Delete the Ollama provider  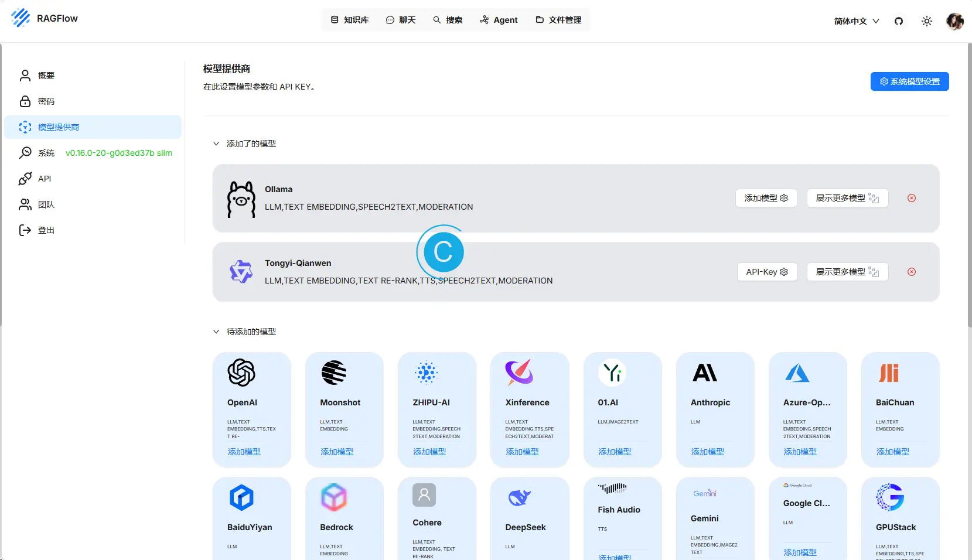(x=912, y=198)
